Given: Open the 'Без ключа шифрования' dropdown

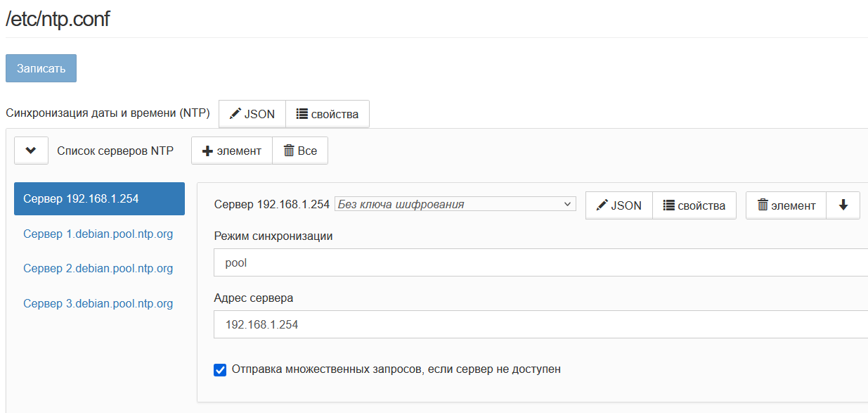Looking at the screenshot, I should [x=455, y=204].
